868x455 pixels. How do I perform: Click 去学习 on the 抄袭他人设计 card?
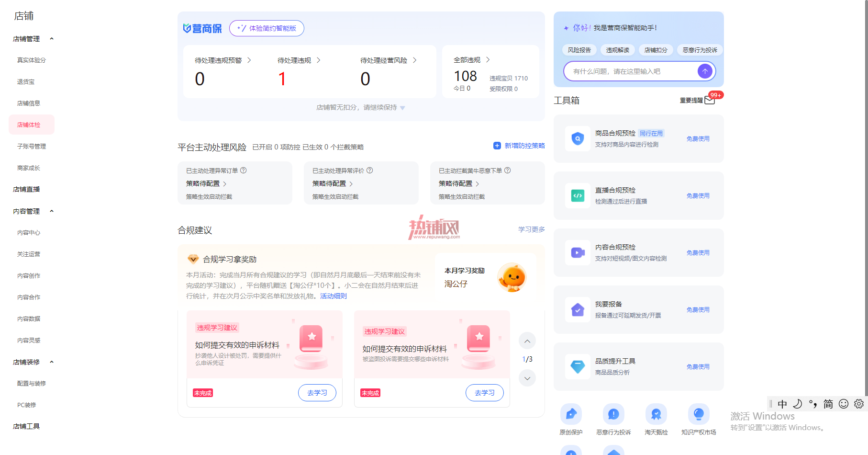[317, 393]
